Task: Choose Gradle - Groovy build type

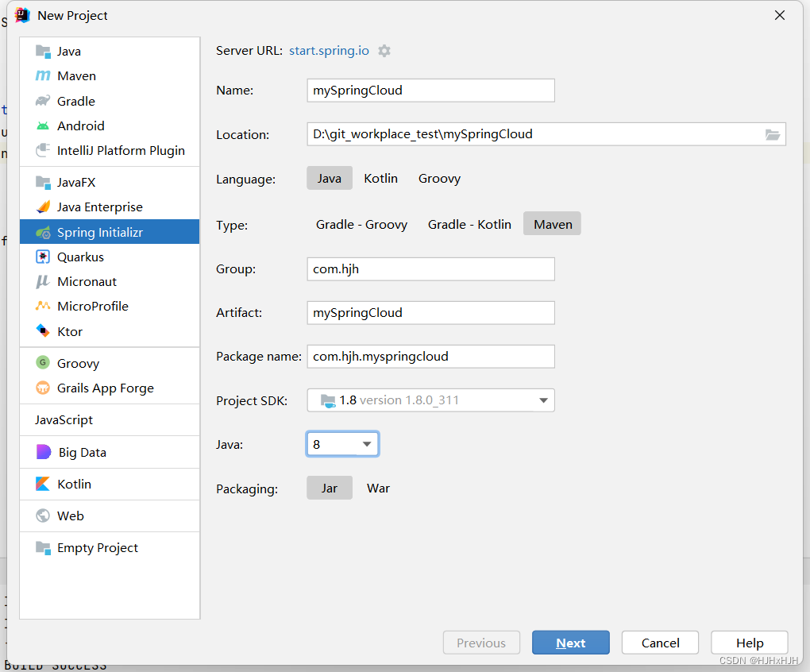Action: (x=361, y=224)
